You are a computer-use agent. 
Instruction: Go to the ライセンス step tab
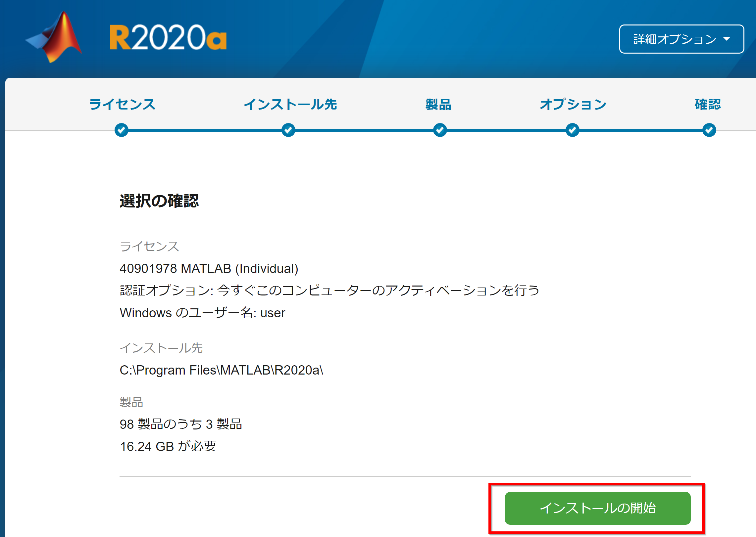pos(122,104)
